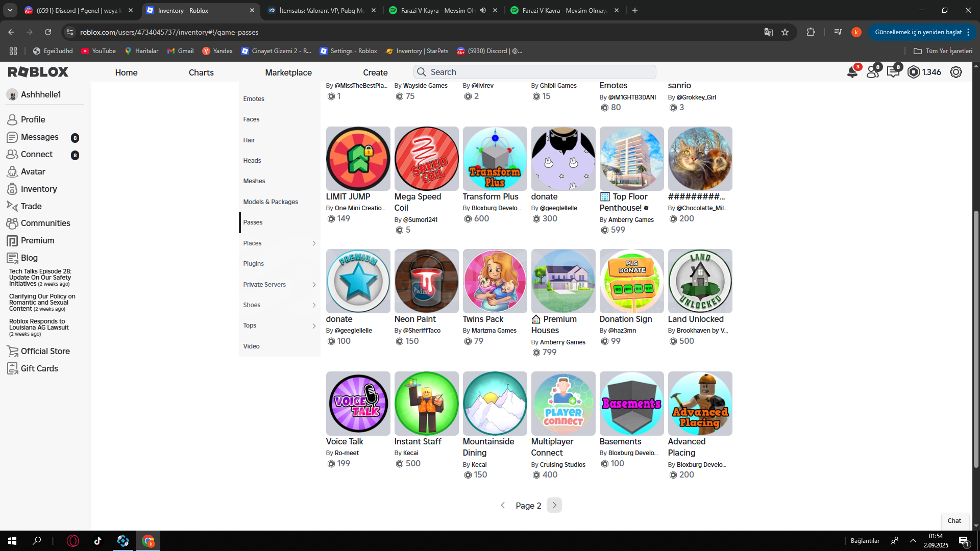Select the Emotes category

point(279,99)
